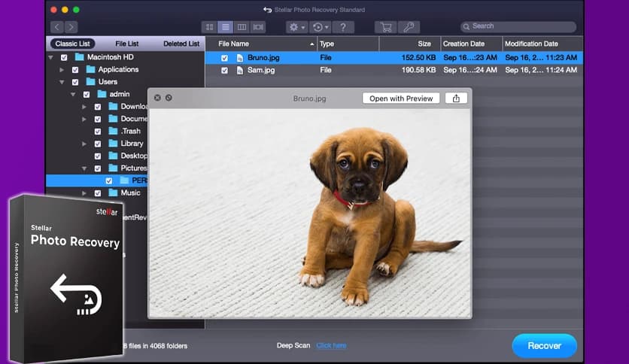Click the shopping cart buy icon

pyautogui.click(x=386, y=27)
